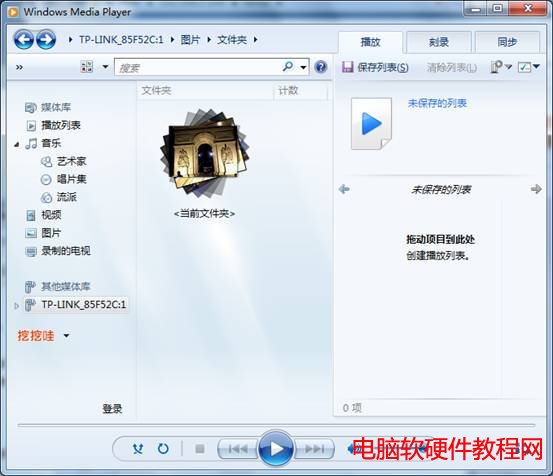The image size is (553, 476).
Task: Toggle shuffle mode
Action: [x=138, y=449]
